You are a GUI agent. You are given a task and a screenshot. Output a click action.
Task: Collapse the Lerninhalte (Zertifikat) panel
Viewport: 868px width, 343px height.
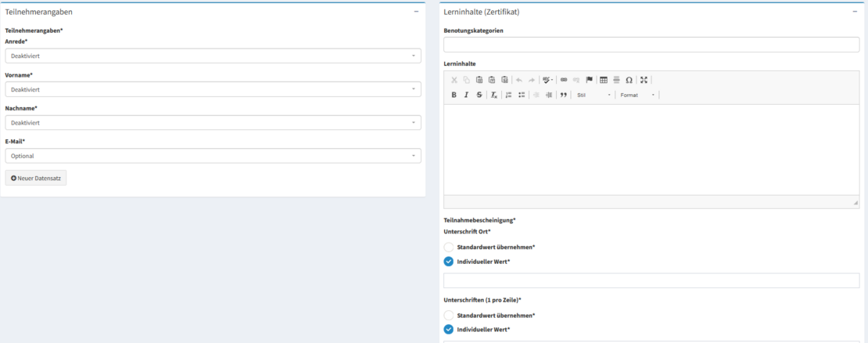[854, 12]
